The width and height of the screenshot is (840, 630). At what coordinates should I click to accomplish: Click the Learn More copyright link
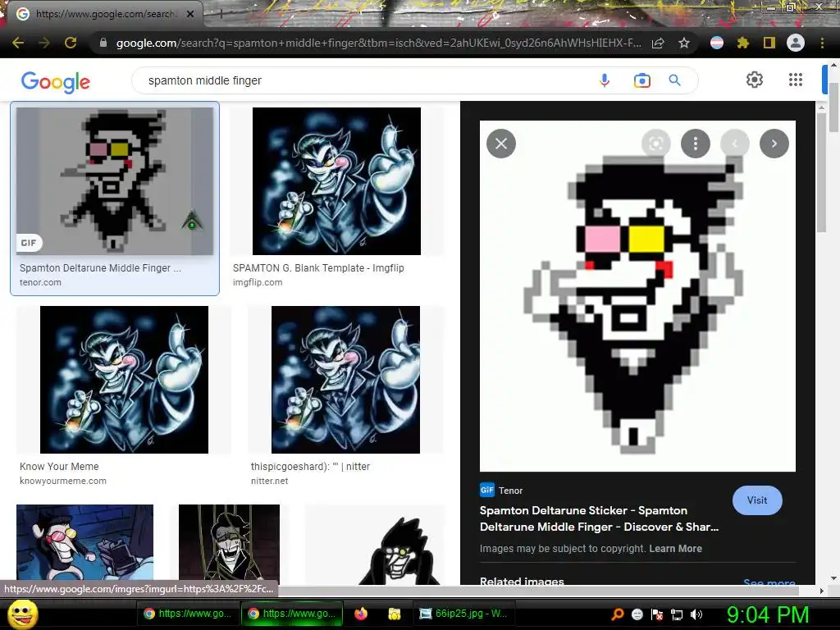[x=676, y=549]
